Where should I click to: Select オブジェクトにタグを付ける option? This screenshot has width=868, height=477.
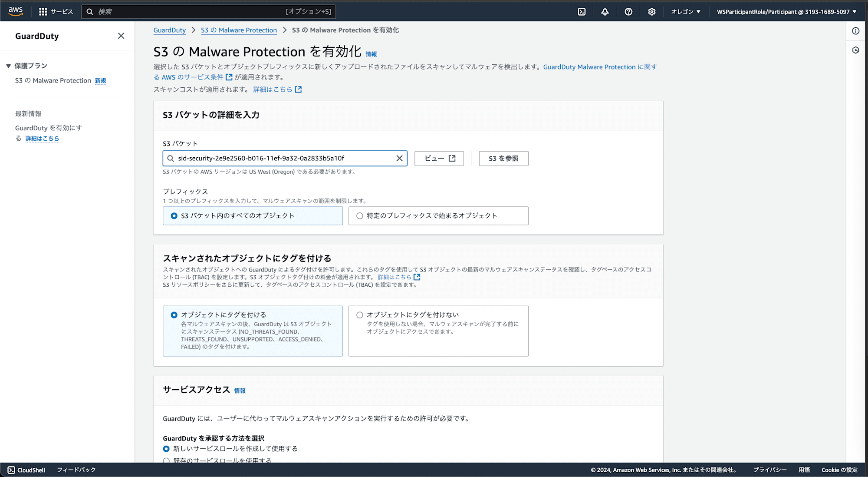253,331
